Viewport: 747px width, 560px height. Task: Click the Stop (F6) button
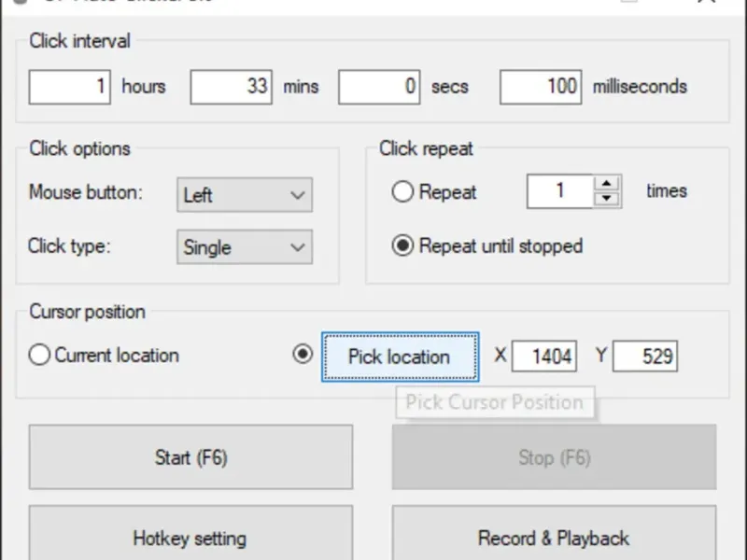tap(554, 457)
